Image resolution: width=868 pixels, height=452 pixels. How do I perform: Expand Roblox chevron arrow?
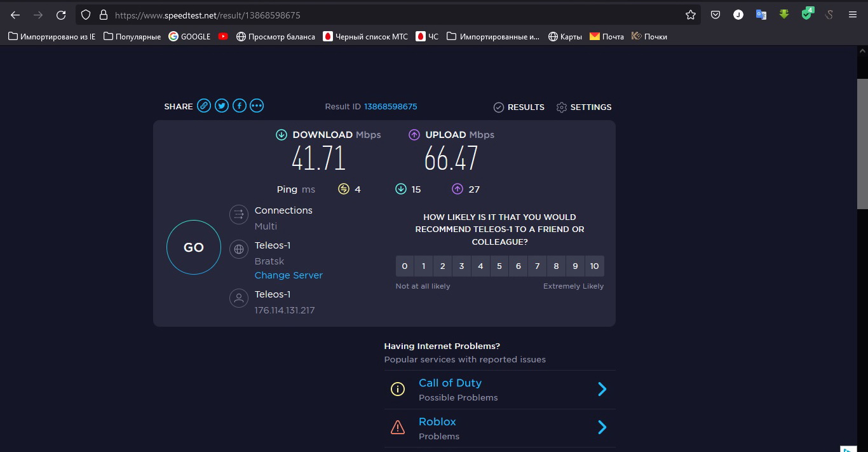point(602,427)
